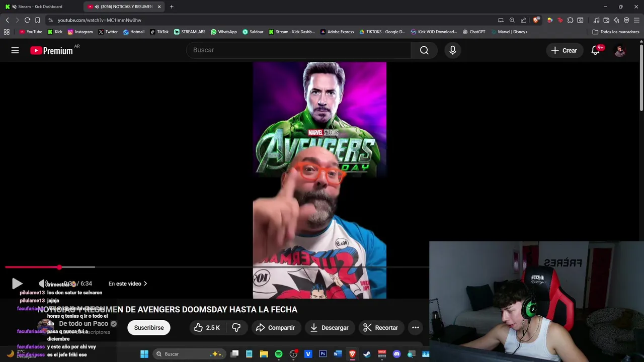
Task: Focus the YouTube Buscar search field
Action: click(x=299, y=50)
